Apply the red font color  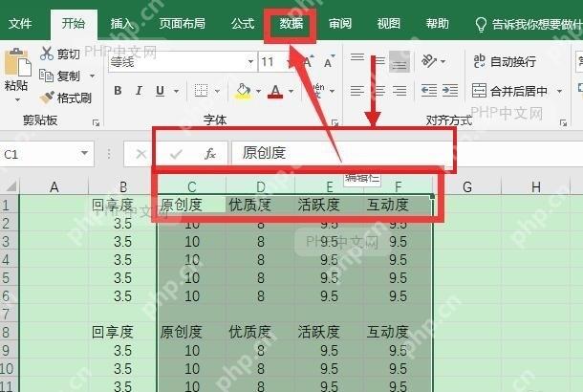(x=275, y=91)
